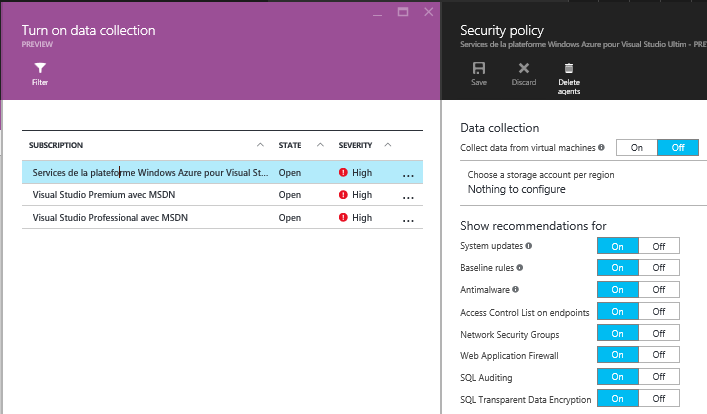
Task: Sort table by State column chevron
Action: coord(320,146)
